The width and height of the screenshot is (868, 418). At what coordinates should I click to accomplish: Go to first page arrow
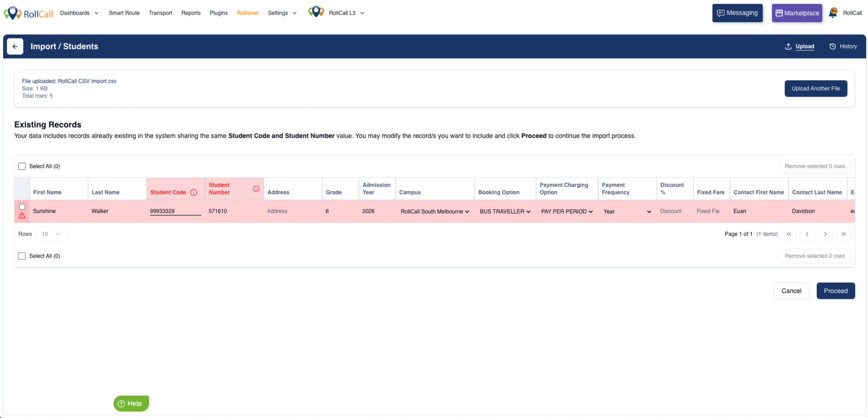point(788,234)
